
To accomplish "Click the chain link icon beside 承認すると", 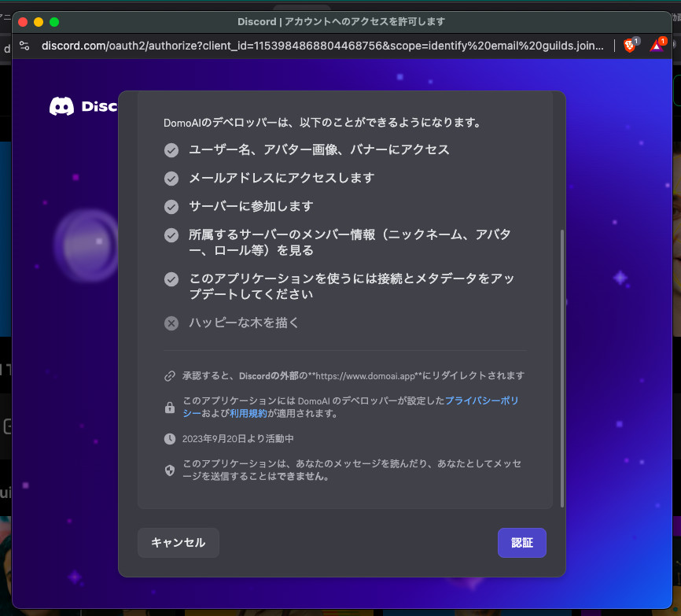I will click(170, 376).
